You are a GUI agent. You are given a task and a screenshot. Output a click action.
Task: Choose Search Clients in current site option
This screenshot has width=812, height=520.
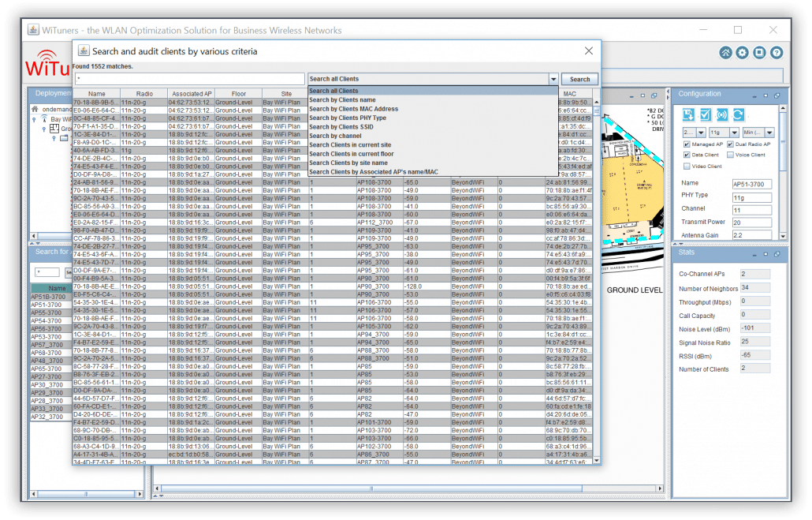click(433, 145)
